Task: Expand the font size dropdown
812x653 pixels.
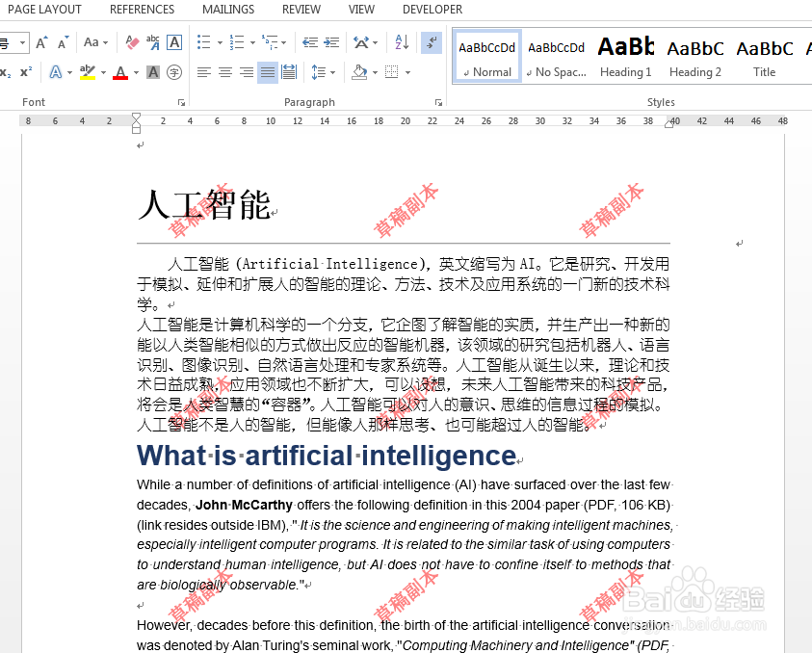Action: (x=22, y=42)
